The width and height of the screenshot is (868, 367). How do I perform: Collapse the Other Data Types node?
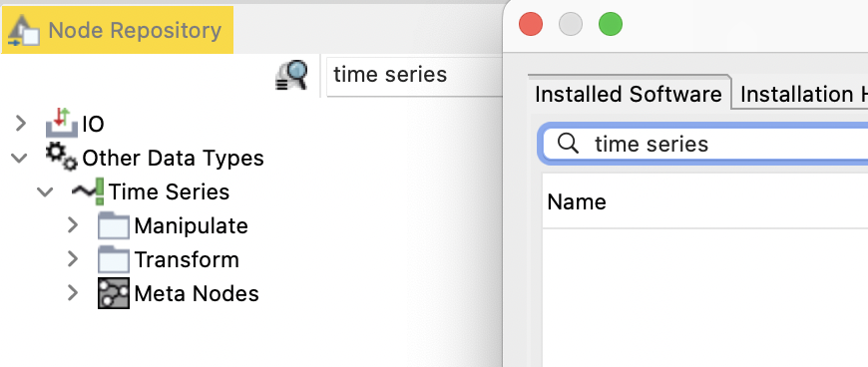[x=19, y=159]
